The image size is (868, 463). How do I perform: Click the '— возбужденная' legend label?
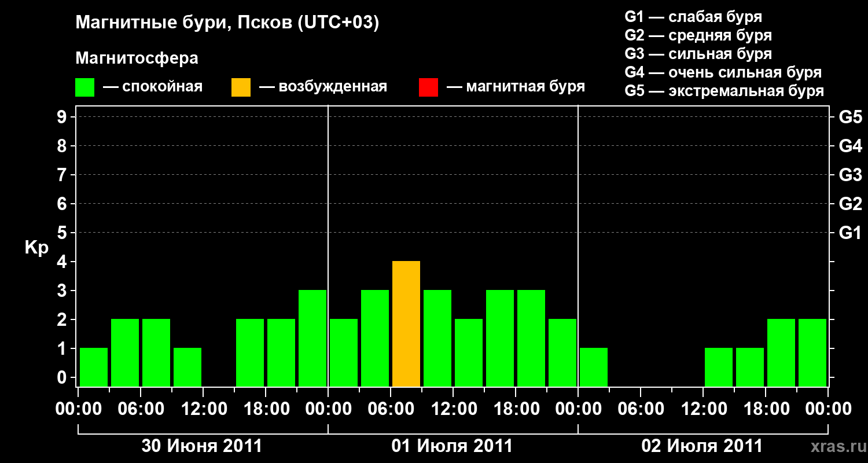(323, 87)
